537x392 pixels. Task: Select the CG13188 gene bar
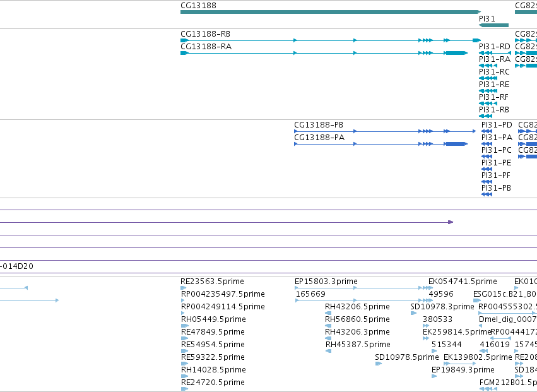[331, 12]
